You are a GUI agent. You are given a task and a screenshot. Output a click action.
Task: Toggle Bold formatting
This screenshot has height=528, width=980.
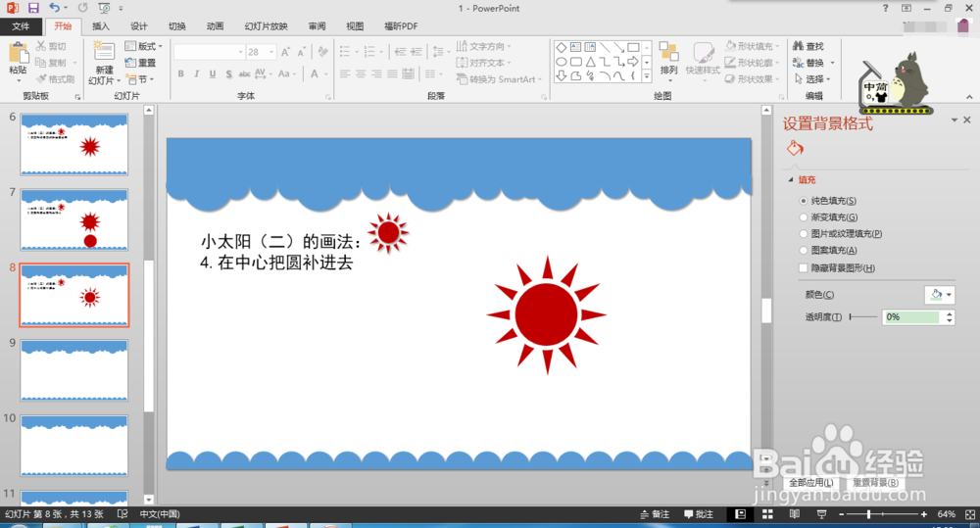pos(180,73)
